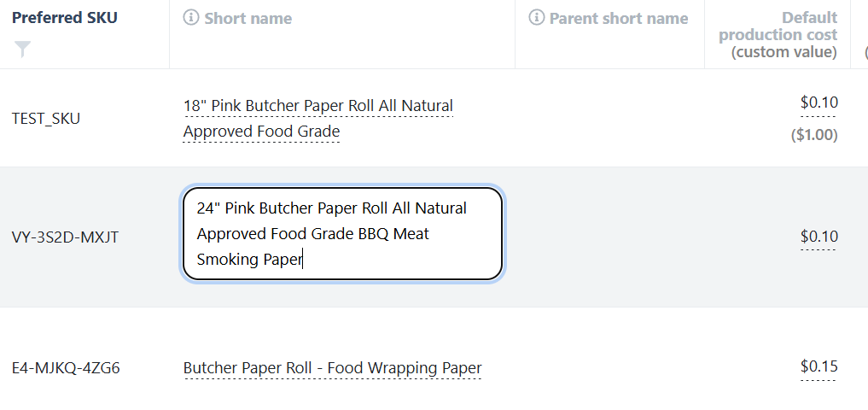This screenshot has width=868, height=410.
Task: Select the E4-MJKQ-4ZG6 SKU cell
Action: pyautogui.click(x=66, y=368)
